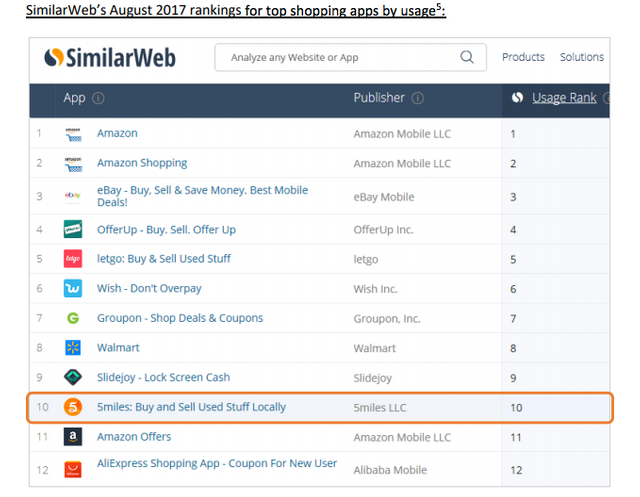Click the Slidejoy app icon
This screenshot has width=640, height=497.
click(72, 377)
